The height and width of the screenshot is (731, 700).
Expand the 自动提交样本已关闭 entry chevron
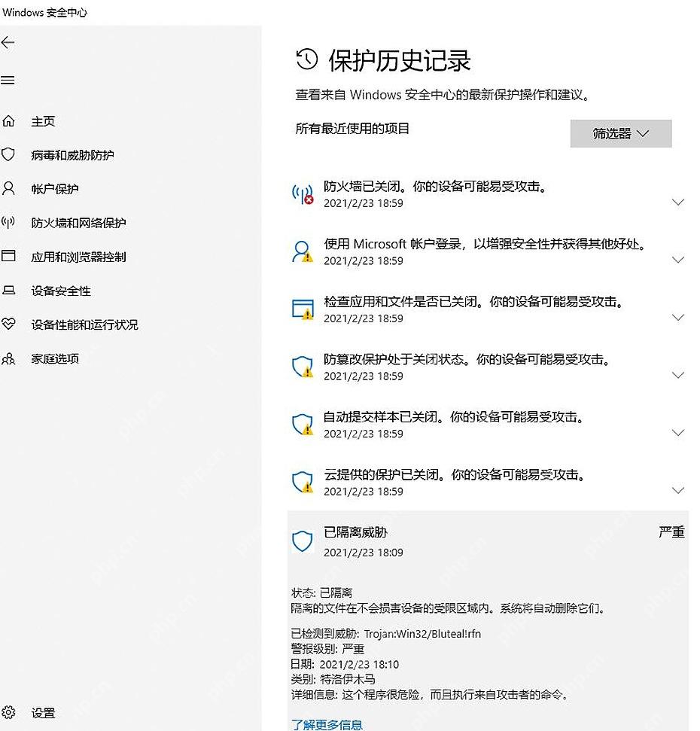pyautogui.click(x=678, y=433)
